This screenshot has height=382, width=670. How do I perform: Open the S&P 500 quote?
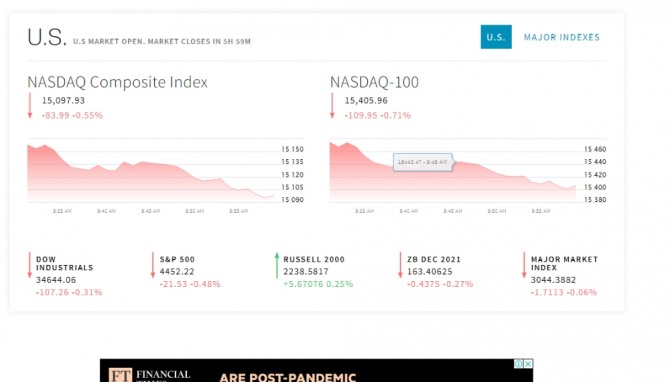coord(177,259)
